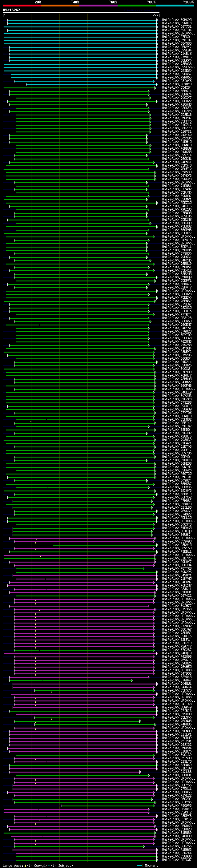Select the UniRef100_A9U4S7 row label
Screen dimensions: 197x868
point(177,74)
